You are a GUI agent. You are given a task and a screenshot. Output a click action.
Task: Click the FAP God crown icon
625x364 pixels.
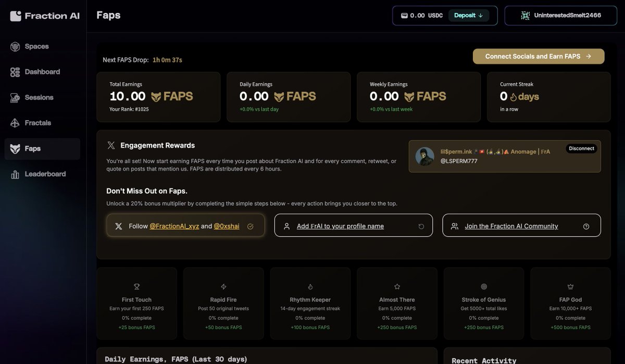[570, 286]
